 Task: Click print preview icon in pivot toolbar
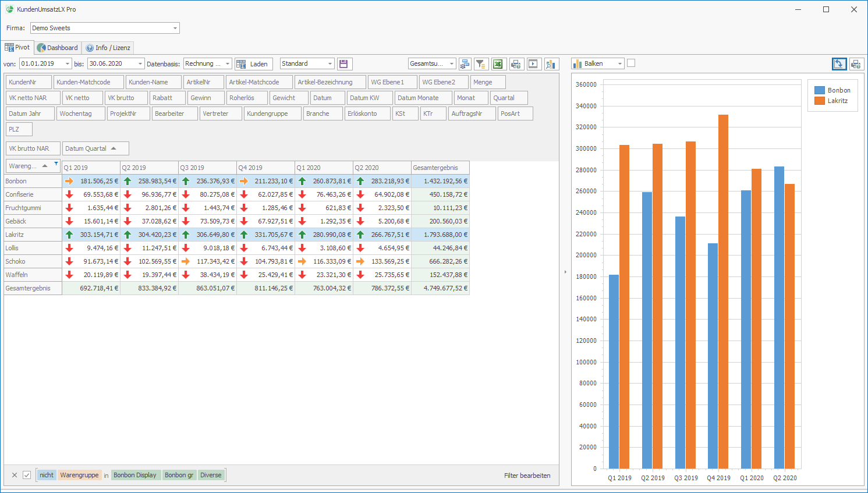tap(516, 64)
